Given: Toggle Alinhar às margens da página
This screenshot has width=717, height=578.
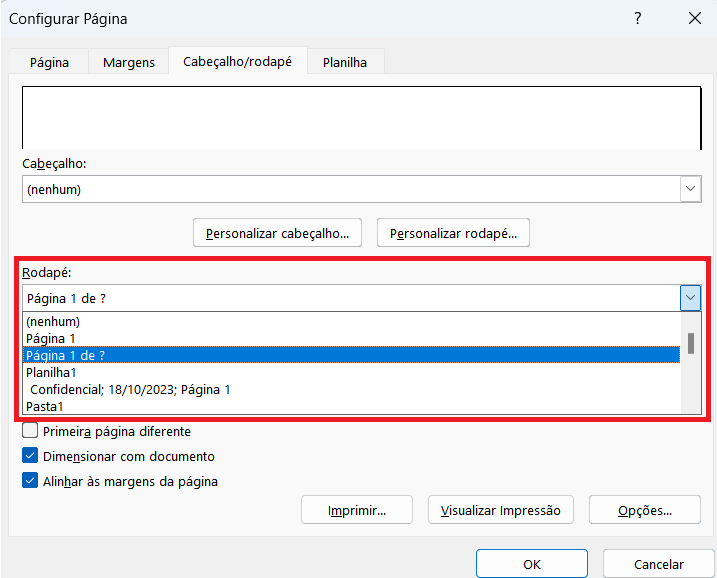Looking at the screenshot, I should coord(31,481).
